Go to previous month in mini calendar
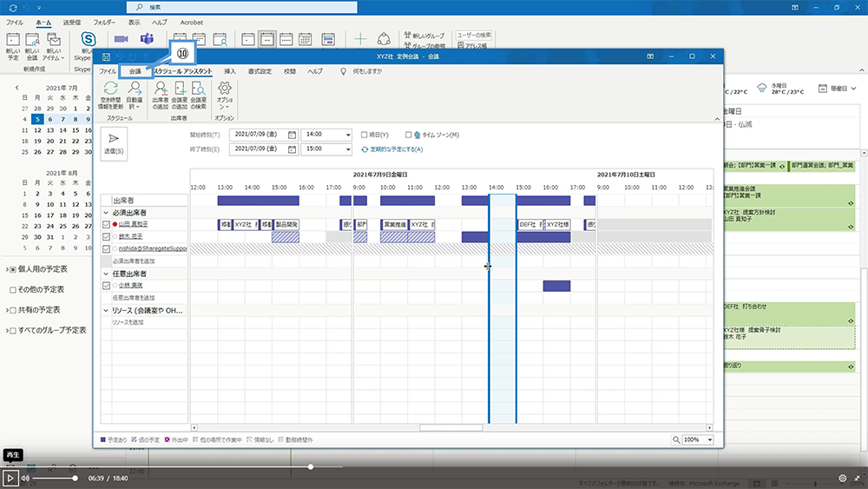The image size is (868, 489). click(x=17, y=88)
